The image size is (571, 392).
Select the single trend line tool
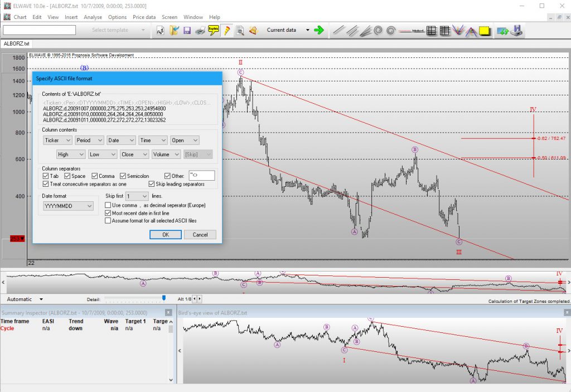pyautogui.click(x=338, y=30)
